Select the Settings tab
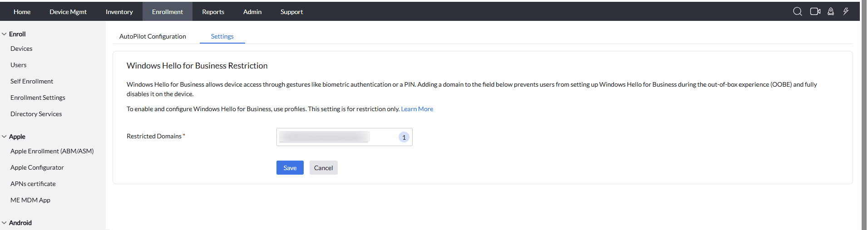 pyautogui.click(x=222, y=36)
